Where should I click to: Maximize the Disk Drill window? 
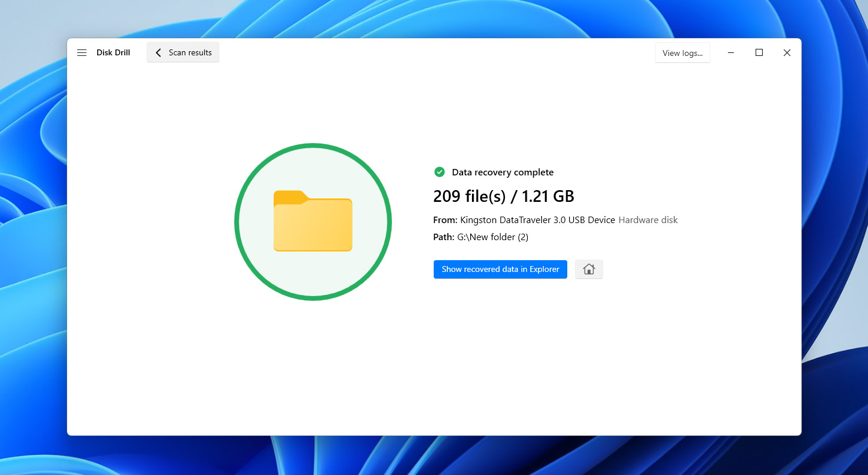coord(759,52)
